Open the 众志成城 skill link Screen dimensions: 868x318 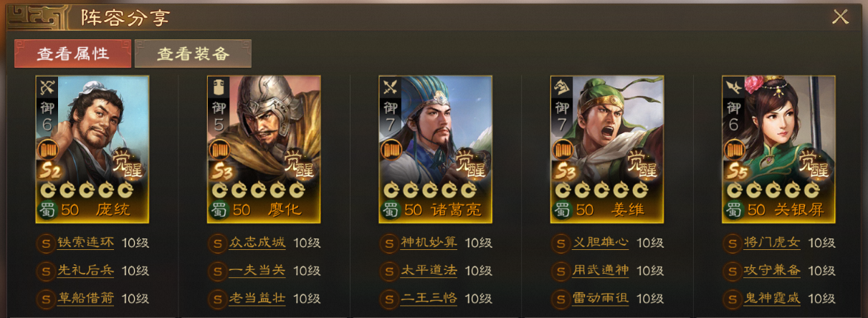pyautogui.click(x=257, y=243)
